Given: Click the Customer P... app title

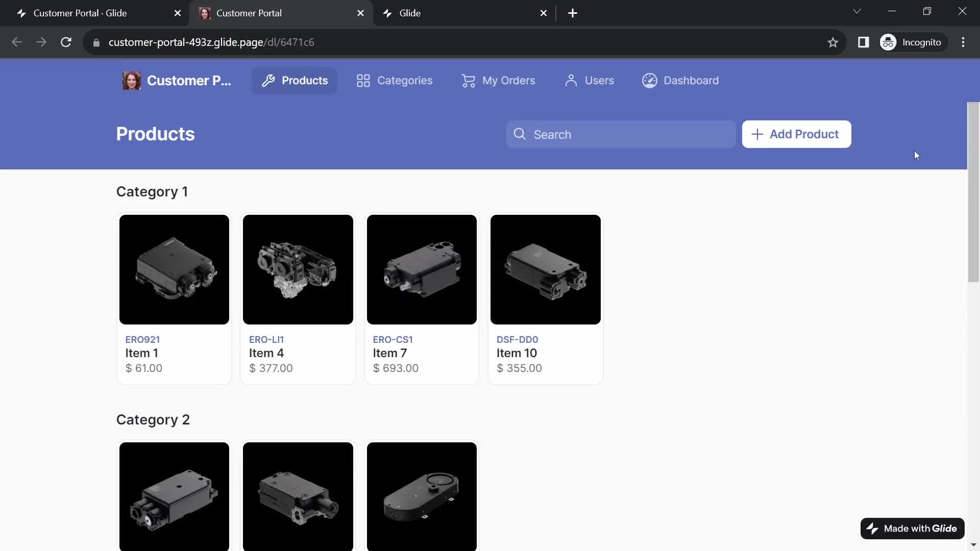Looking at the screenshot, I should (x=189, y=81).
